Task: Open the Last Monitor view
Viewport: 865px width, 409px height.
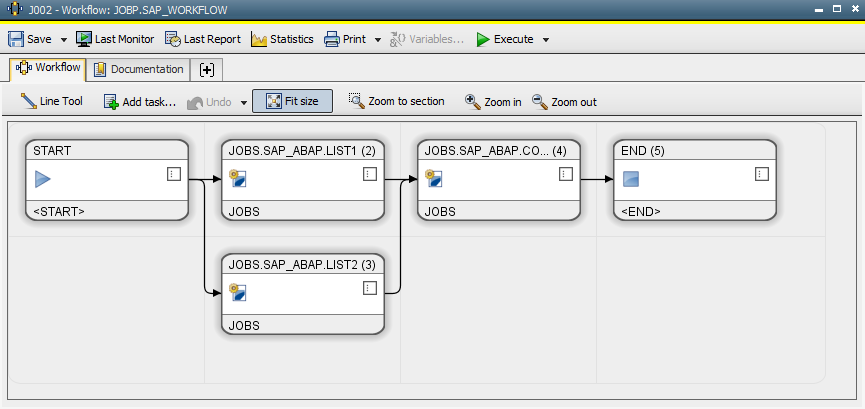Action: [115, 40]
